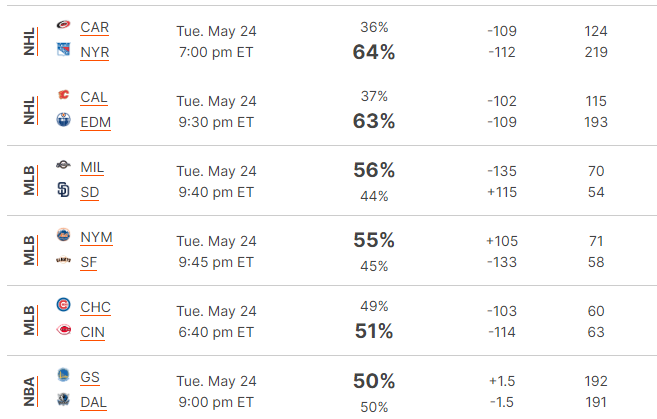This screenshot has width=657, height=419.
Task: Follow the MIL team link
Action: click(92, 167)
